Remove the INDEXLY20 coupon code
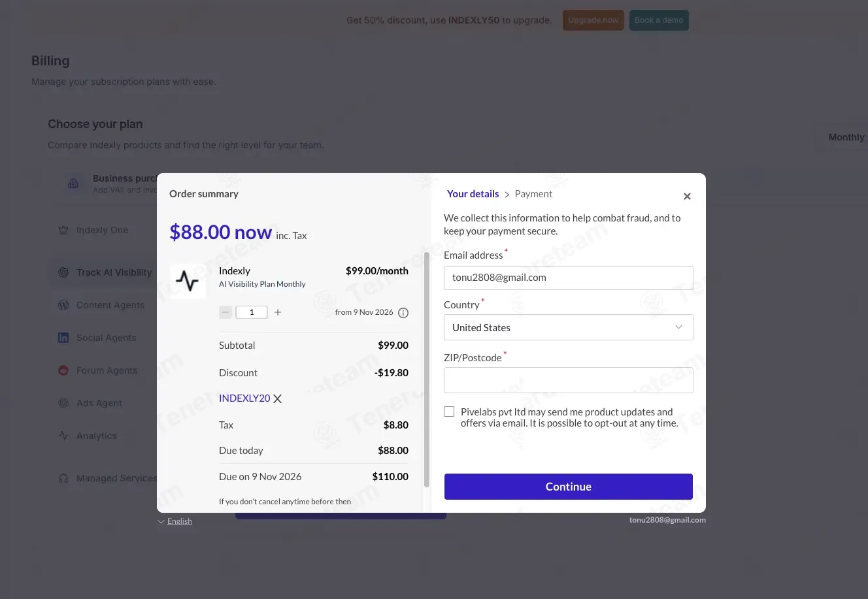 click(278, 398)
